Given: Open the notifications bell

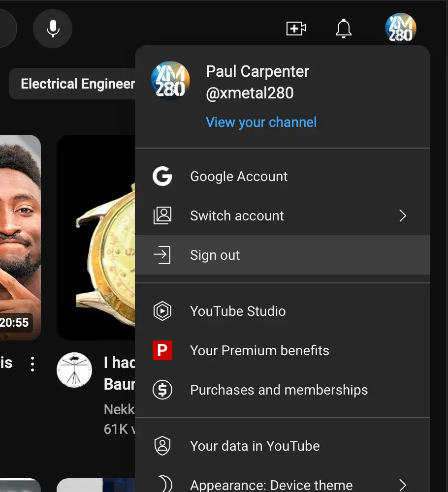Looking at the screenshot, I should click(344, 29).
